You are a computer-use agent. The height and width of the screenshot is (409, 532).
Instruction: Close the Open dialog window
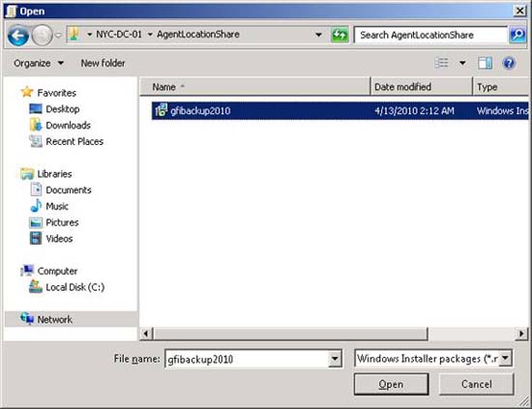pos(519,12)
